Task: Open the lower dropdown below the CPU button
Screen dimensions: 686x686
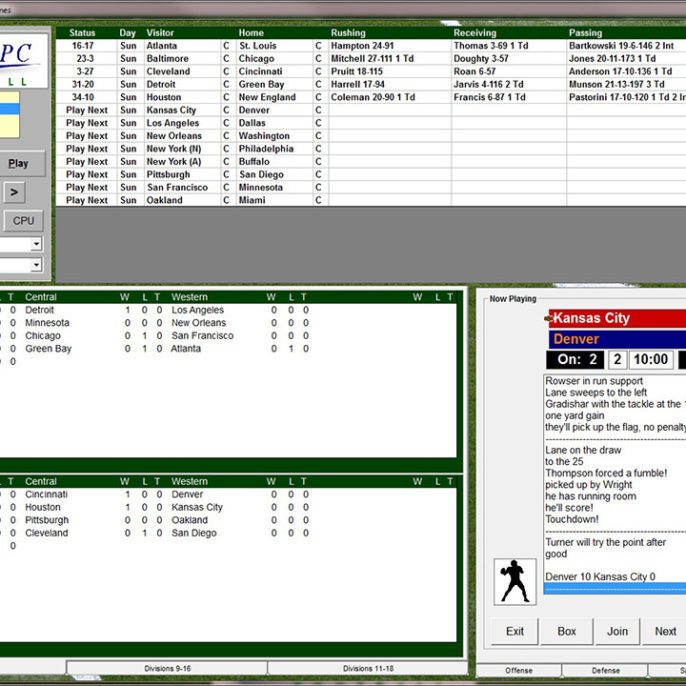Action: (x=37, y=264)
